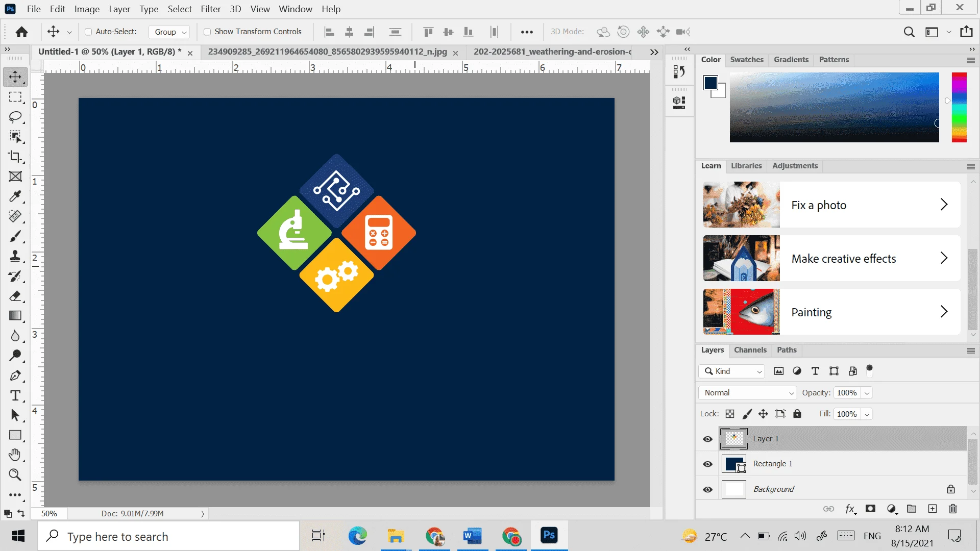
Task: Delete layer with the trash icon
Action: pyautogui.click(x=952, y=509)
